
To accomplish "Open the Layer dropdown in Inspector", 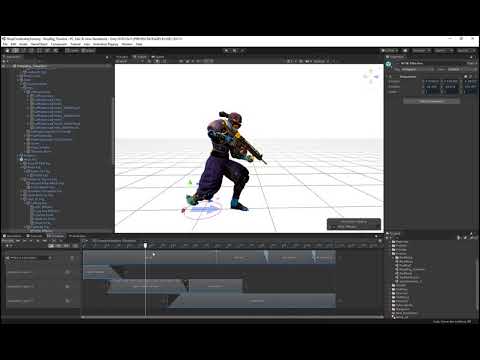I will point(461,69).
